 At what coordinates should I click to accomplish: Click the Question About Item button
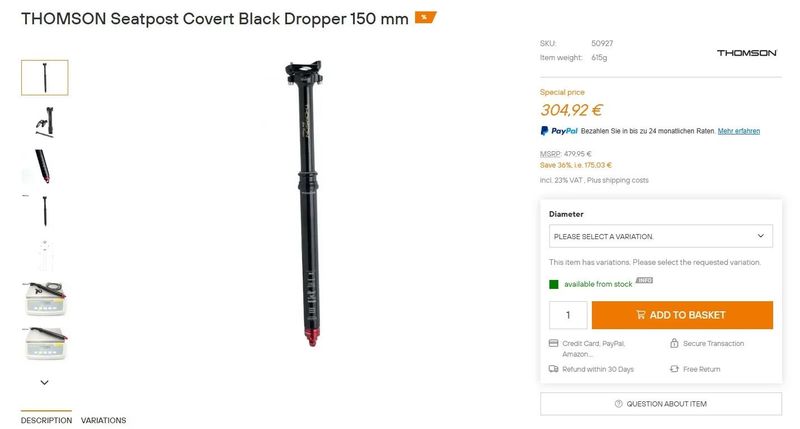661,403
